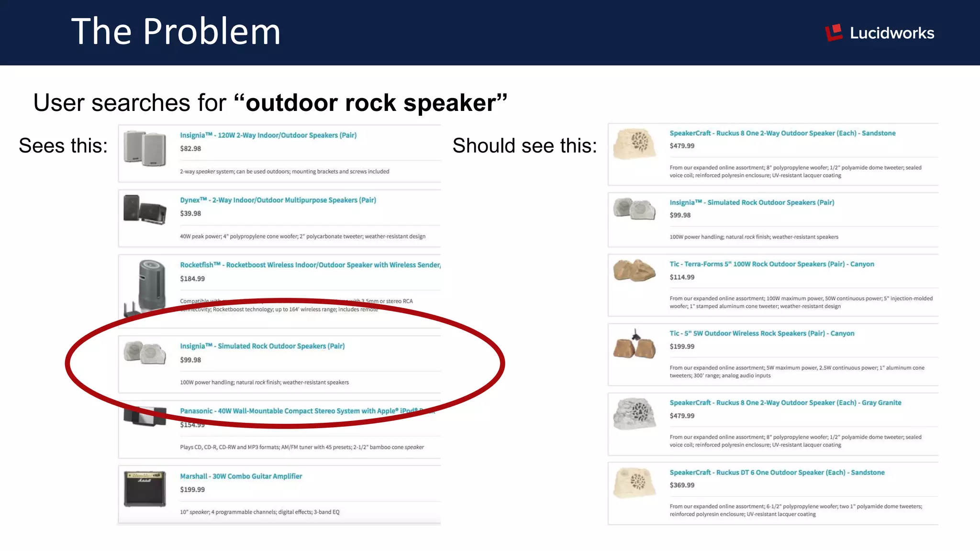Click the Insignia 120W white speakers thumbnail
The width and height of the screenshot is (980, 551).
(x=145, y=148)
